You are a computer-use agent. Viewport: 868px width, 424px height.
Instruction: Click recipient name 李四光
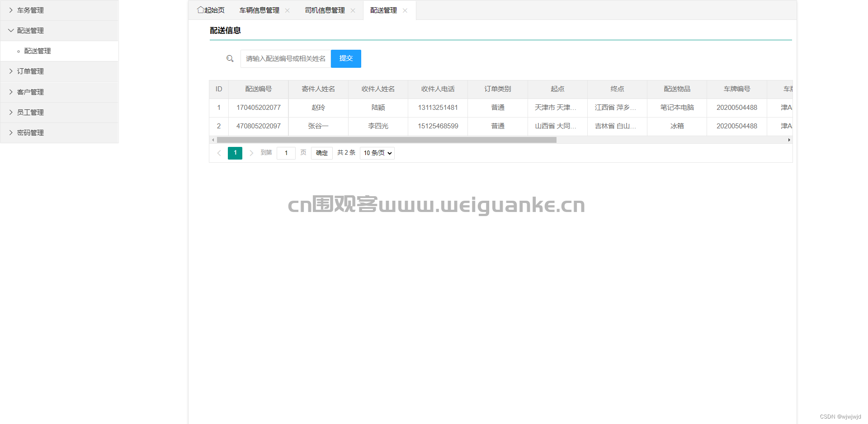tap(378, 127)
